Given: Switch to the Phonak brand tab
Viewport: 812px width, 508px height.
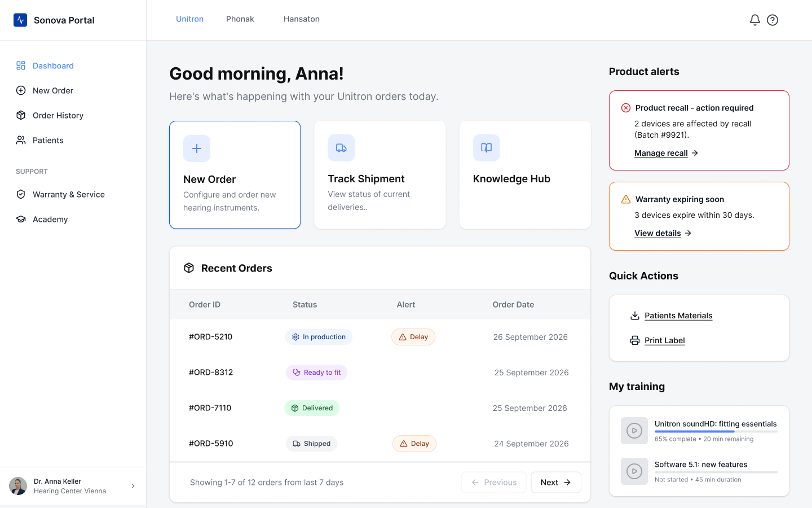Looking at the screenshot, I should click(x=240, y=19).
